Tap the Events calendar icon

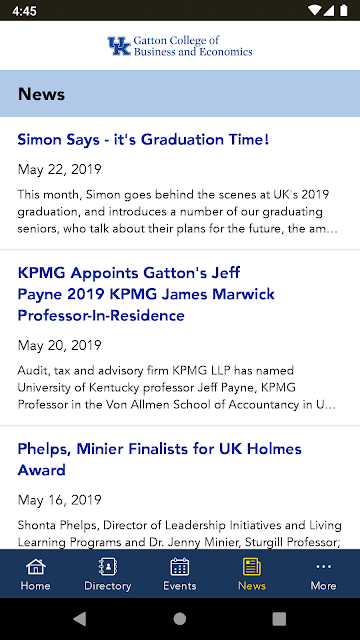(x=180, y=567)
